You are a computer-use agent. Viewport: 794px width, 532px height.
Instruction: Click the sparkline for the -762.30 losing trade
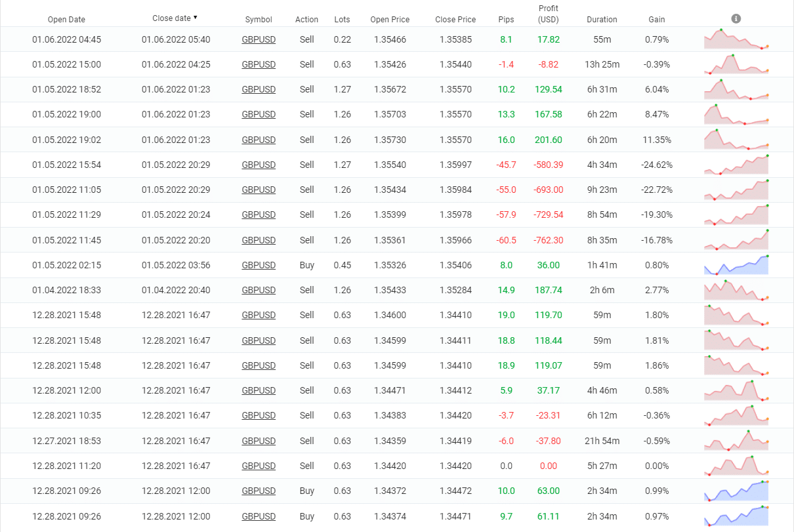(736, 240)
